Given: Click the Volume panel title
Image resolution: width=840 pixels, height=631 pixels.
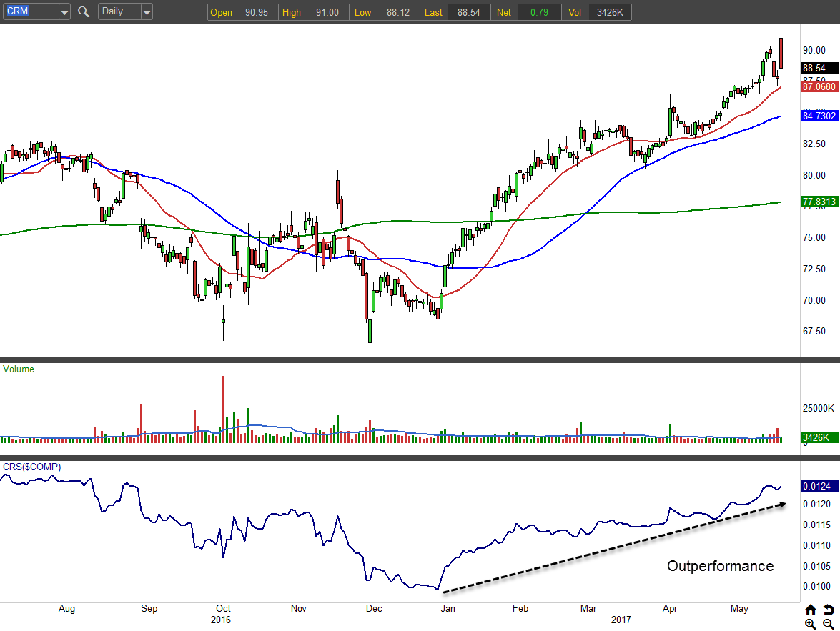Looking at the screenshot, I should click(19, 369).
